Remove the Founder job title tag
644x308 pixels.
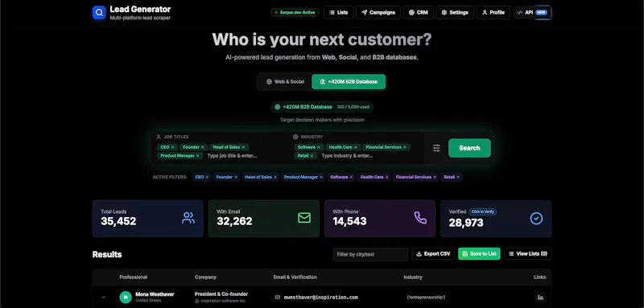[x=202, y=147]
